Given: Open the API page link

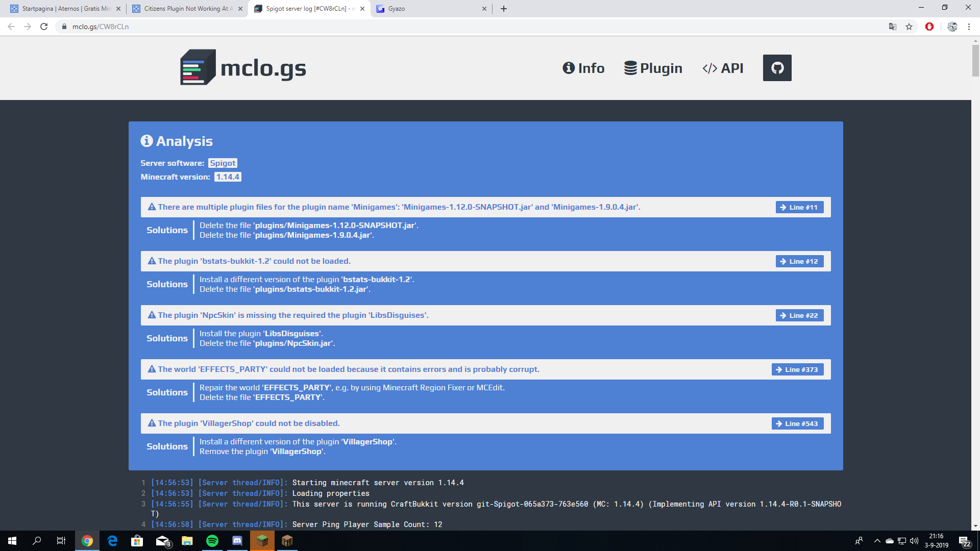Looking at the screenshot, I should pos(723,68).
